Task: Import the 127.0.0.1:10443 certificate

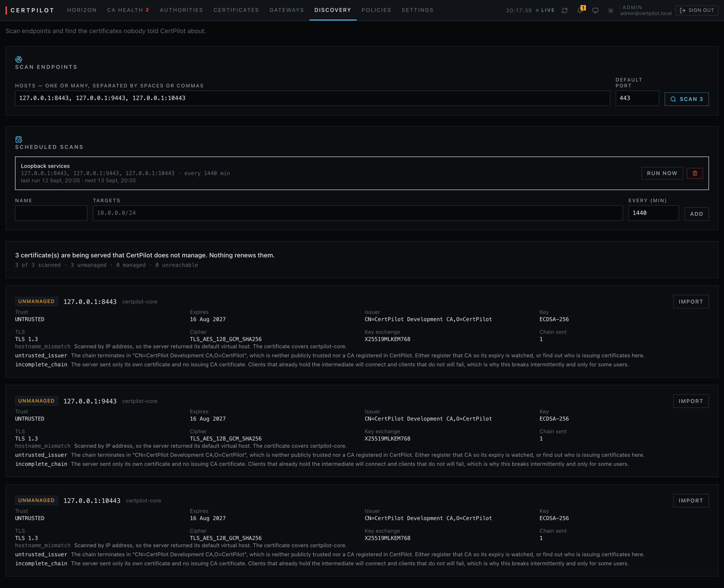Action: click(691, 501)
